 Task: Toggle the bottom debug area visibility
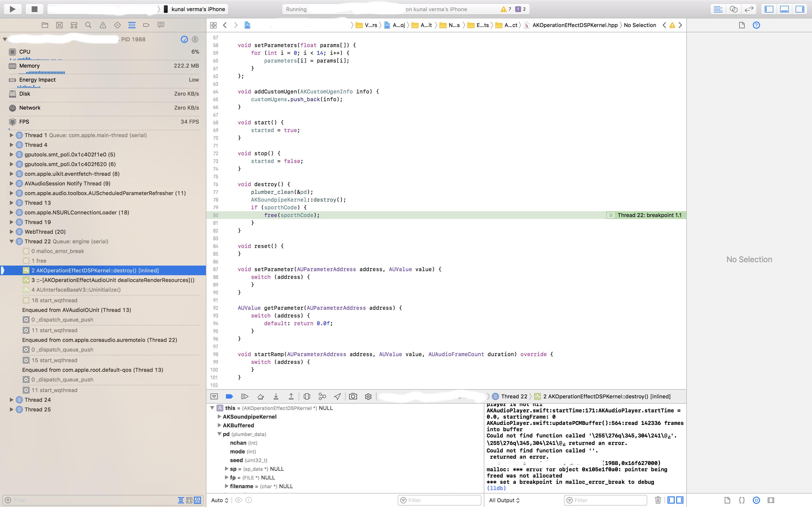point(784,9)
